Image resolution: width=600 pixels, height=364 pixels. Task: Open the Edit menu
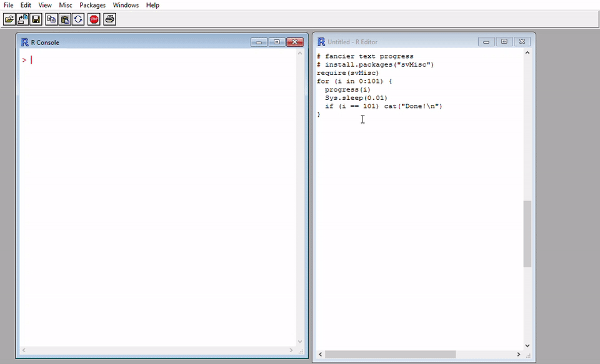tap(26, 5)
